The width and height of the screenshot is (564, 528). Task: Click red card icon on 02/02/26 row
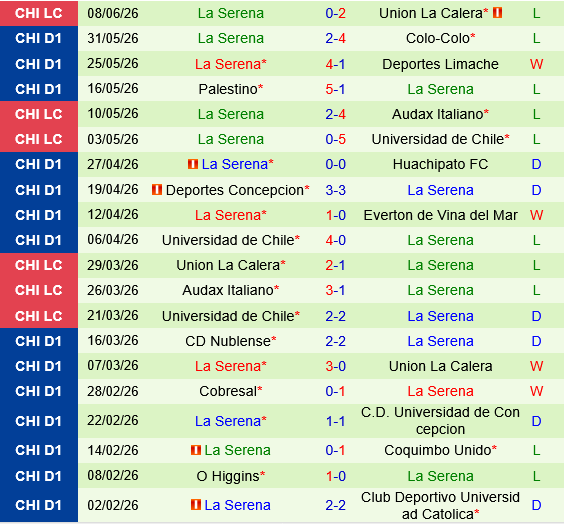[x=196, y=505]
